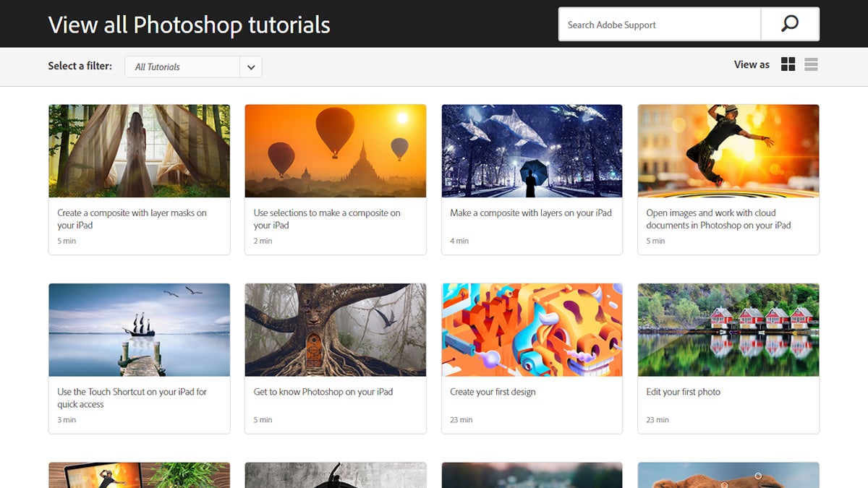
Task: Open the red lakeside houses thumbnail
Action: pyautogui.click(x=728, y=330)
